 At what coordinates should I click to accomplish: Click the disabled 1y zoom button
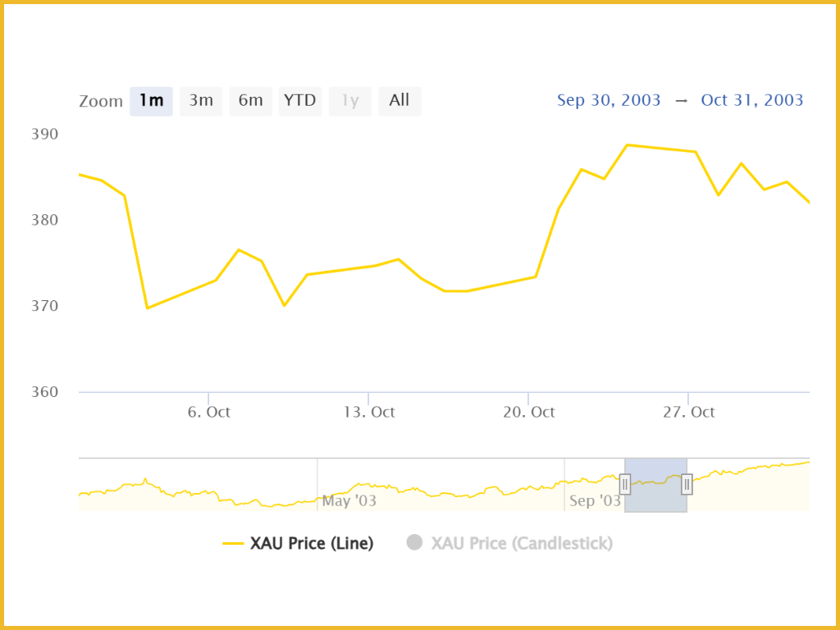(349, 101)
